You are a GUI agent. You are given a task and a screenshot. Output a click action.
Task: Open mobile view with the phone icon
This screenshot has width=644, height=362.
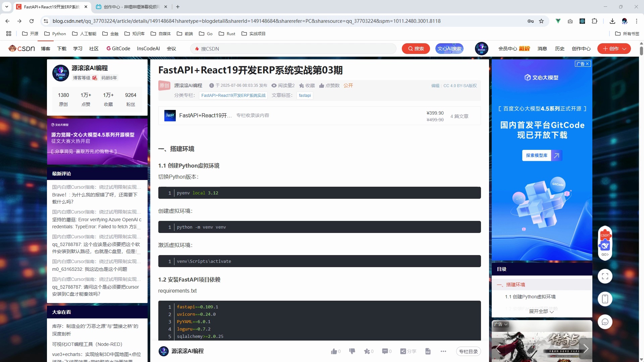coord(605,299)
